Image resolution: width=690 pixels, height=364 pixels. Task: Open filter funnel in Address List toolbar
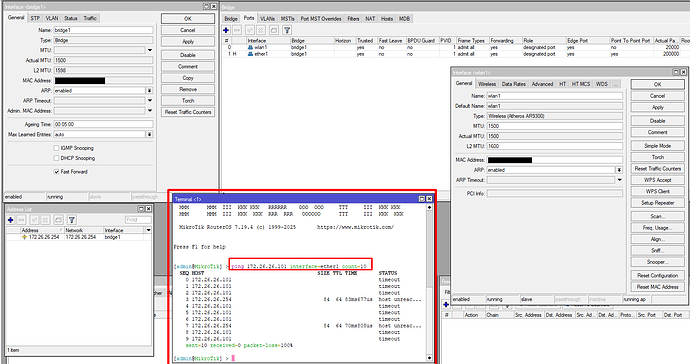[72, 220]
